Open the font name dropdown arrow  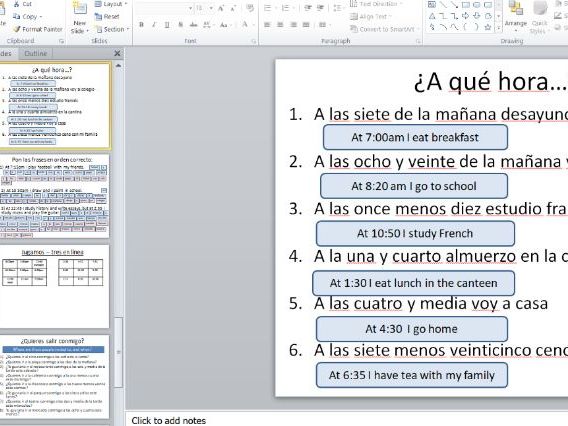click(190, 8)
